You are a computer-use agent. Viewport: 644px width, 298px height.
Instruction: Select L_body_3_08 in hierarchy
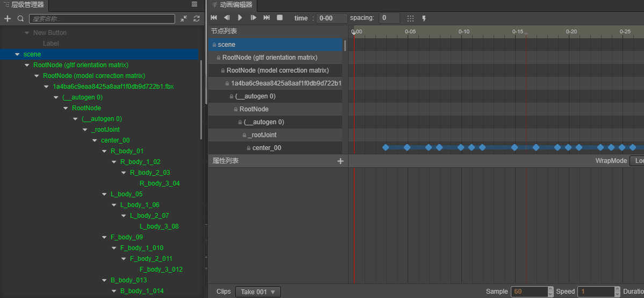click(x=159, y=226)
